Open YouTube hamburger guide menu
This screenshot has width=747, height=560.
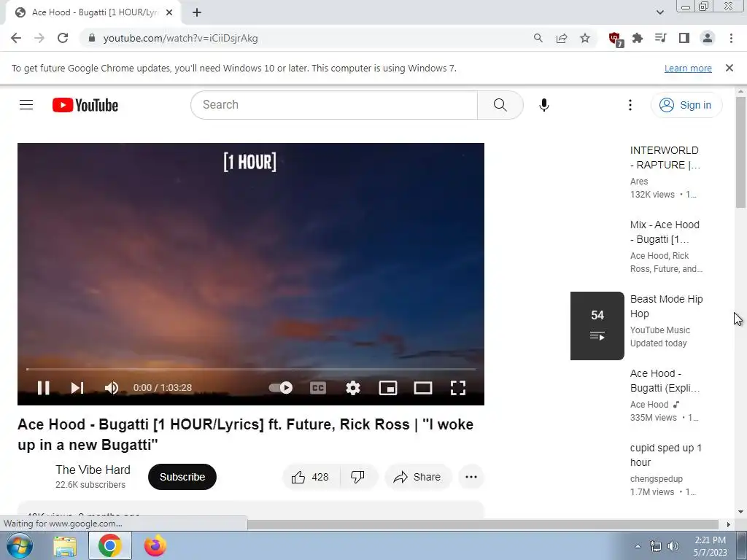coord(26,105)
